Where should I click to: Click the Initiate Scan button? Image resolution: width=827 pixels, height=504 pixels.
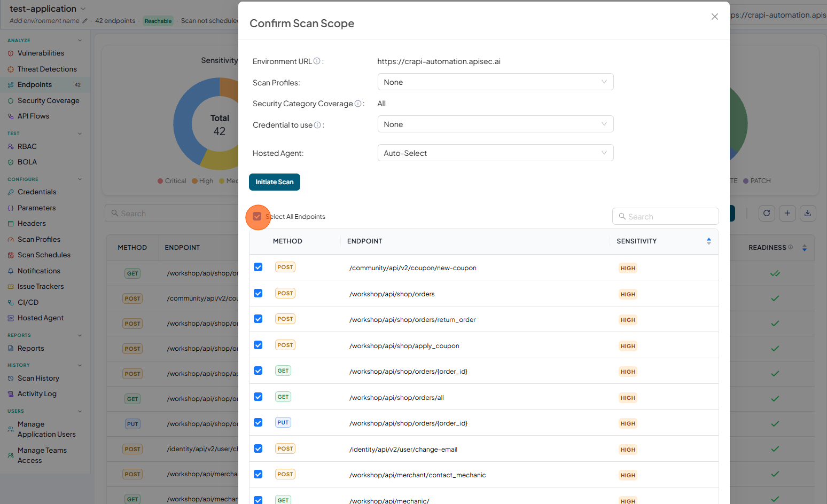pyautogui.click(x=275, y=182)
